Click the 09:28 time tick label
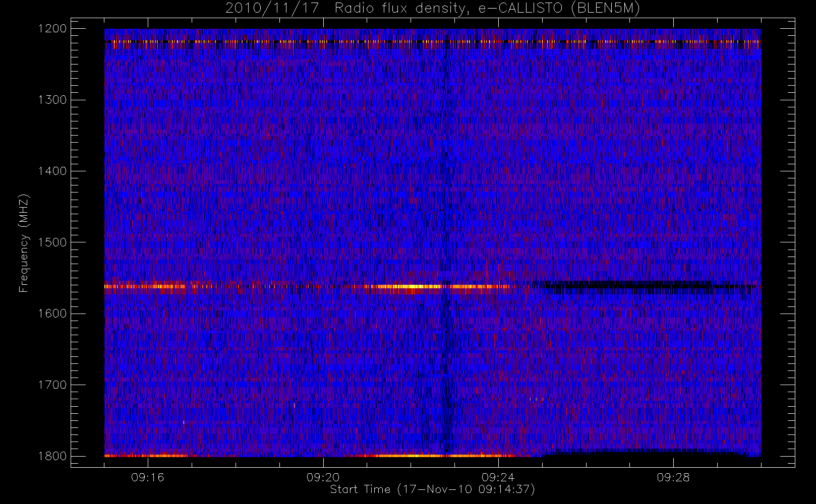This screenshot has width=816, height=504. (673, 477)
